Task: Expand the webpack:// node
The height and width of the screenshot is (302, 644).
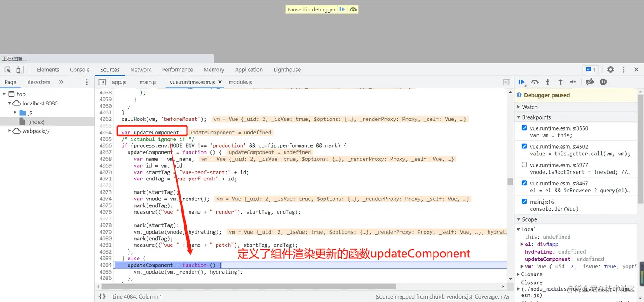Action: click(9, 131)
